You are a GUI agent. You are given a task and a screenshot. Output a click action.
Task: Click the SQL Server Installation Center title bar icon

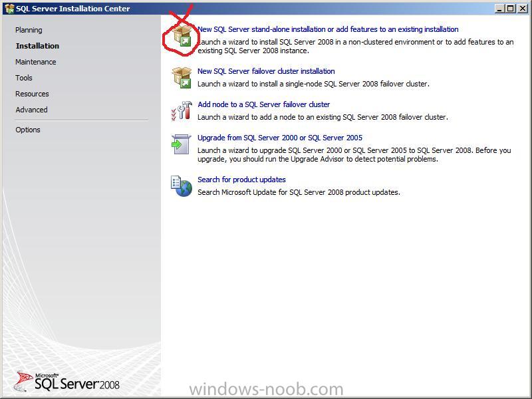pyautogui.click(x=9, y=8)
